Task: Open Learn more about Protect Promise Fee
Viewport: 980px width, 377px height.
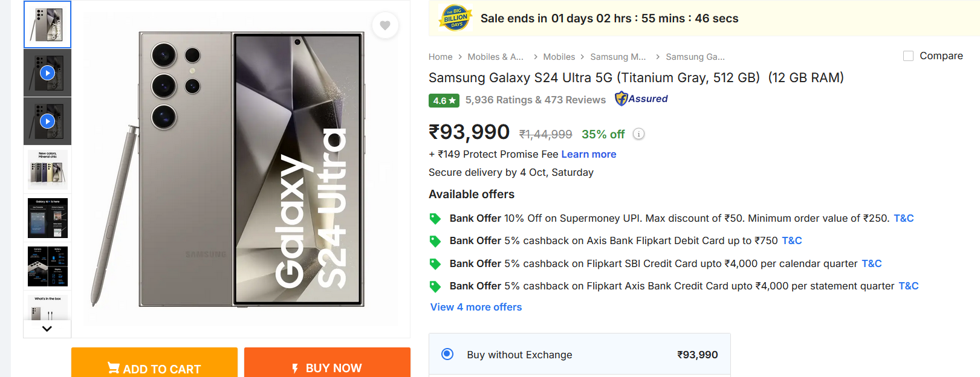Action: [x=588, y=154]
